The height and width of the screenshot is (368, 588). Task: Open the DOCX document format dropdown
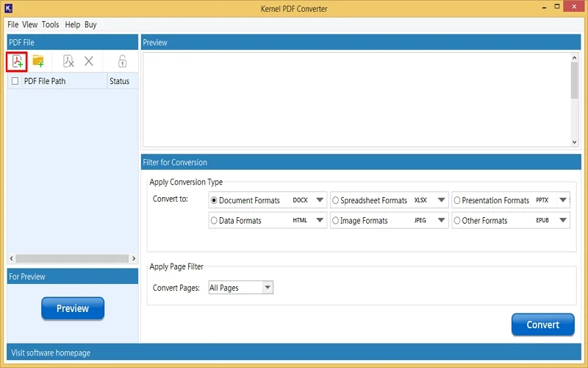(320, 200)
